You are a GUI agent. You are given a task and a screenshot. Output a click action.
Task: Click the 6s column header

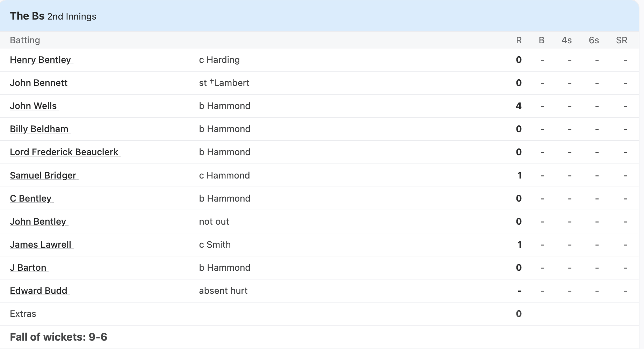(x=594, y=40)
